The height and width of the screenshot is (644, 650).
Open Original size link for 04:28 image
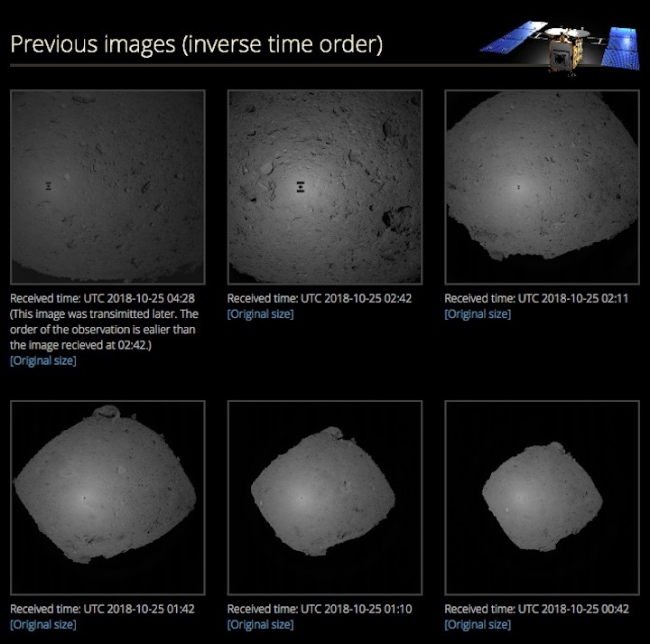tap(43, 360)
